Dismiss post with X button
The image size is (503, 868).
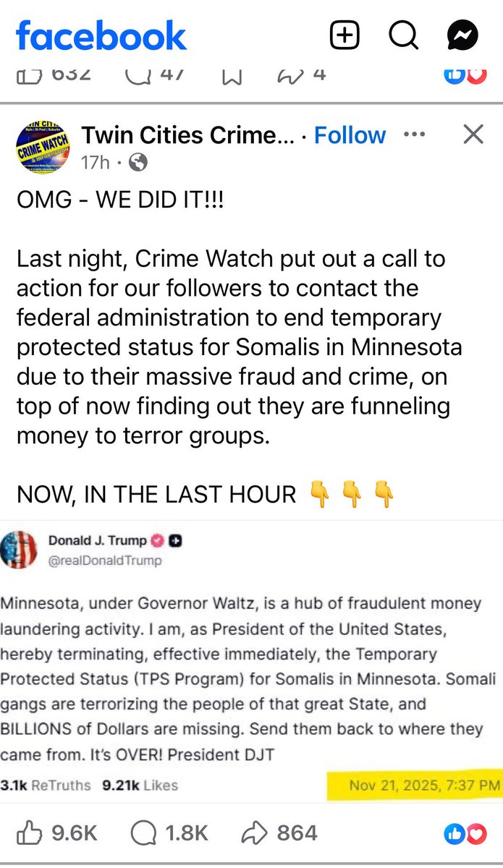coord(473,135)
